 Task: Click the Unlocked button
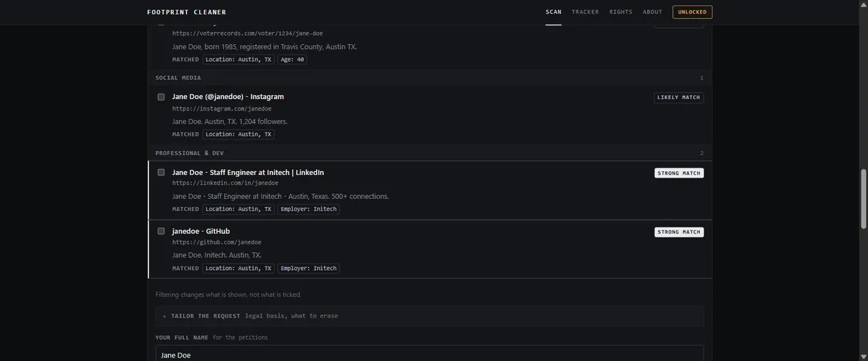[x=692, y=12]
